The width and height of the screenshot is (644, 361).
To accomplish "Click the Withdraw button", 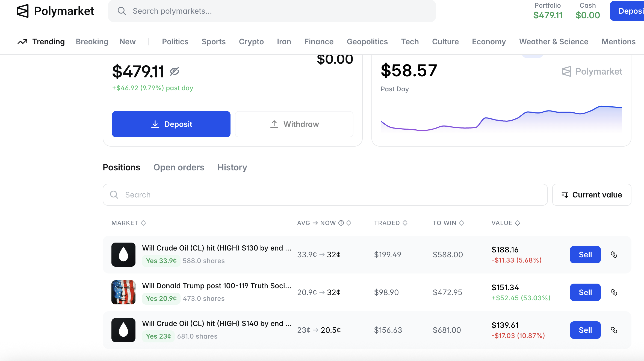I will click(x=294, y=124).
